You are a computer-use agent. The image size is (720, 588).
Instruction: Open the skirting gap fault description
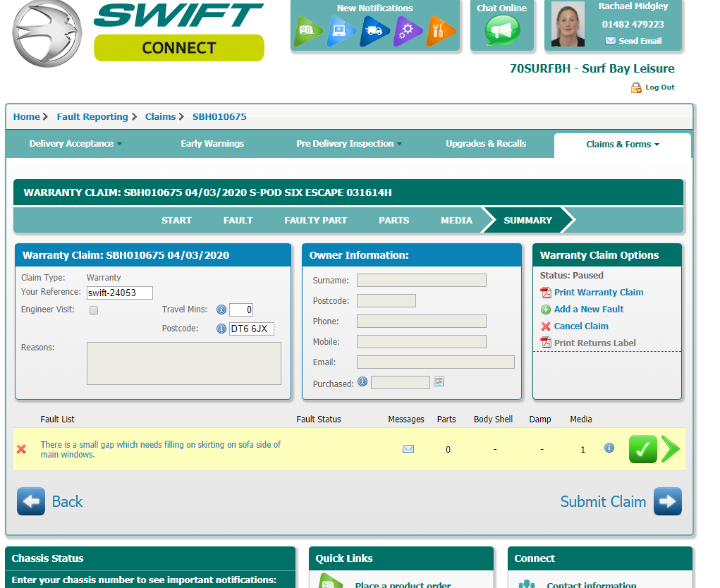click(x=160, y=449)
